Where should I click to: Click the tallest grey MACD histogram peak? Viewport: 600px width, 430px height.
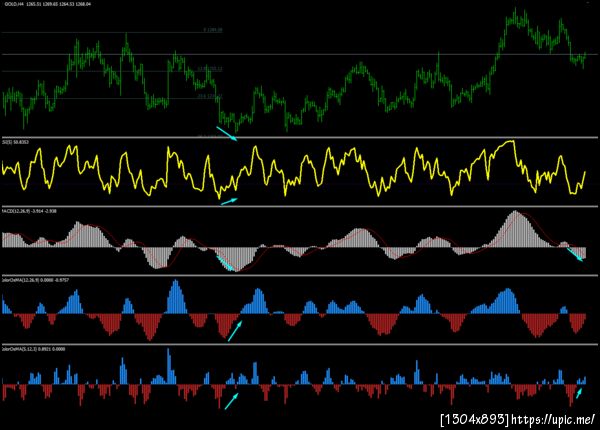[515, 228]
